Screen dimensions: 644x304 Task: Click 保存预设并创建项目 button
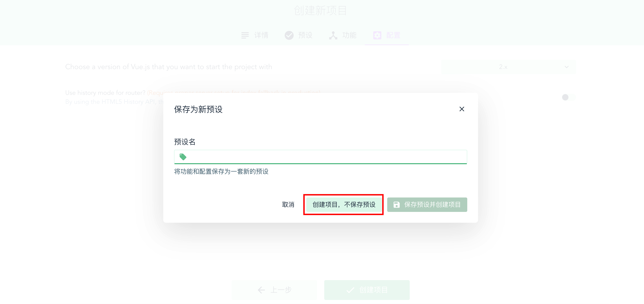coord(427,205)
